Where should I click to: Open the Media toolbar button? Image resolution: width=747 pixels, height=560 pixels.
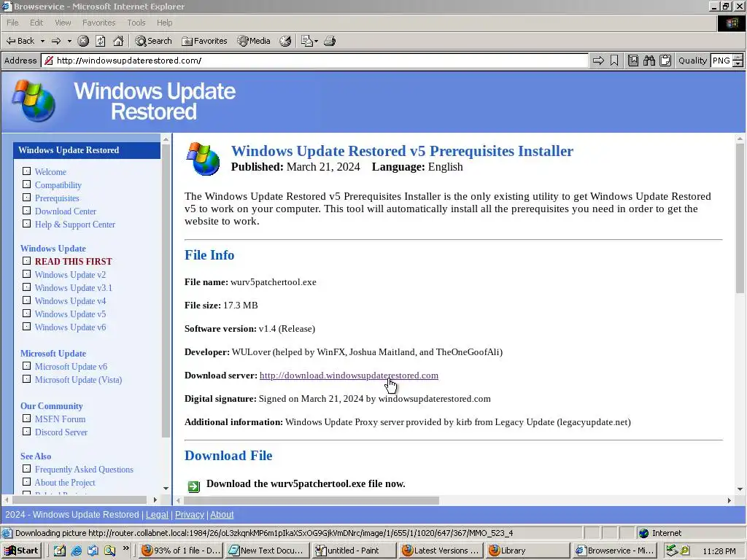click(254, 41)
